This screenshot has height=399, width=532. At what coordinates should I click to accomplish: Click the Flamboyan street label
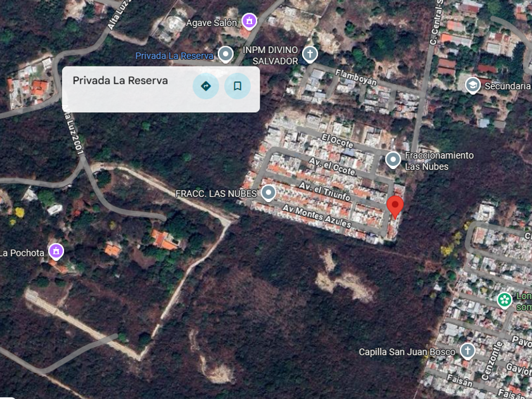point(356,78)
